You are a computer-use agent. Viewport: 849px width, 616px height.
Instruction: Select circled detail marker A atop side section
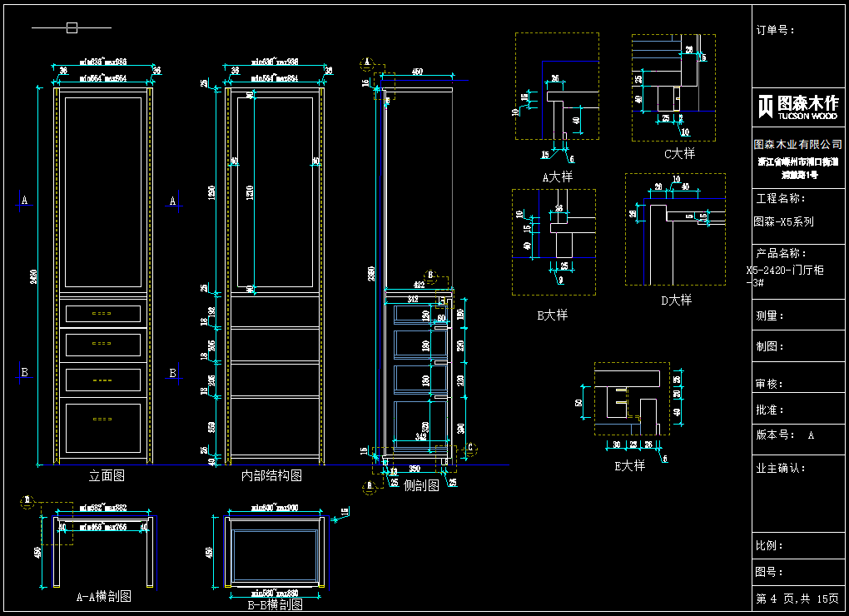point(367,62)
